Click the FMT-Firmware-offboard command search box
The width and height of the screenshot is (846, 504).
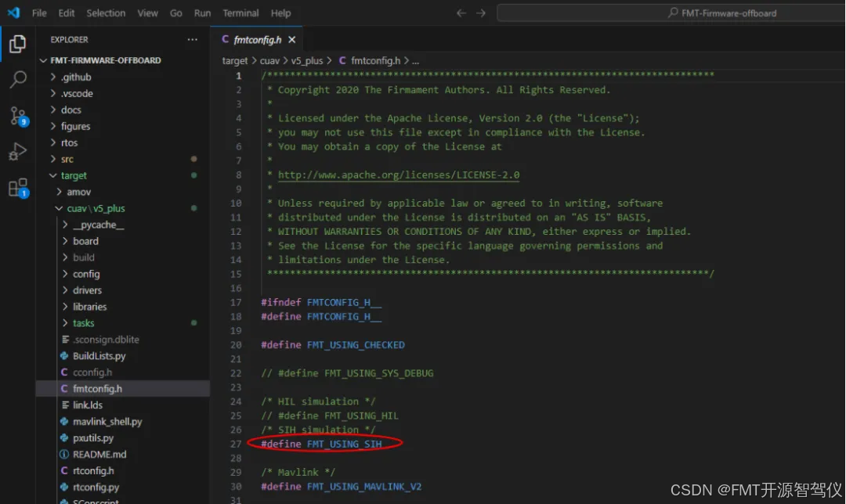coord(671,13)
